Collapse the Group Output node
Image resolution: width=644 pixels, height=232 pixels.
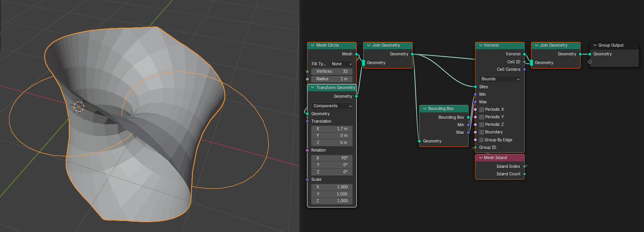click(595, 46)
